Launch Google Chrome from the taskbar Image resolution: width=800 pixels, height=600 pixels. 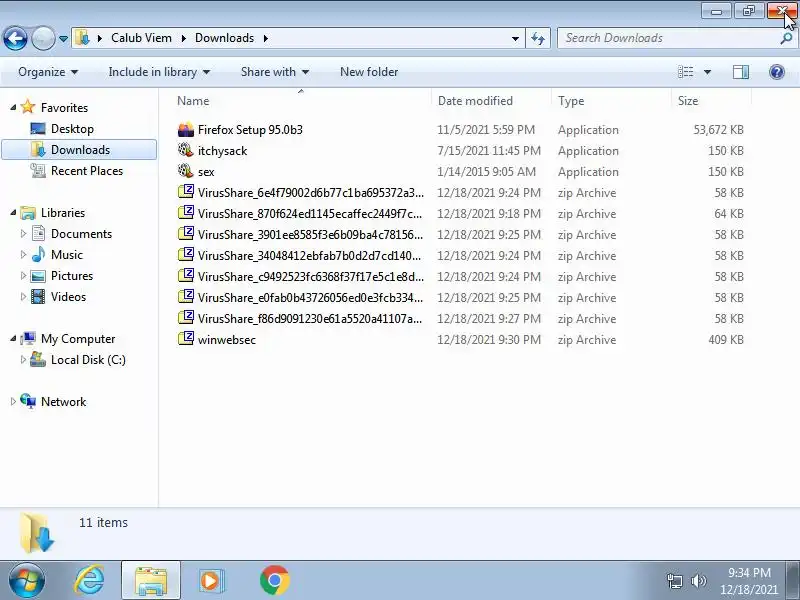(x=274, y=581)
